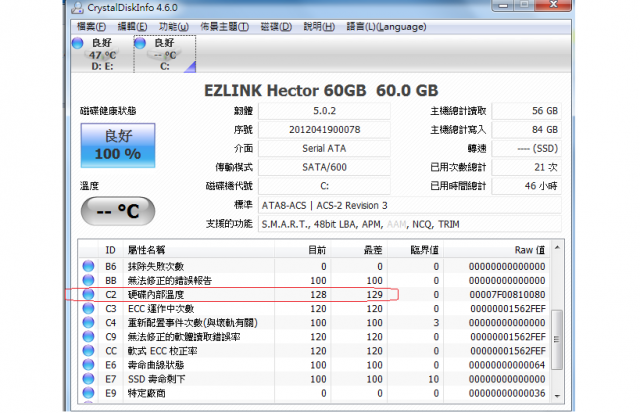Select the D: E: disk tab showing 47 °C
Screen dimensions: 640x413
click(x=102, y=54)
